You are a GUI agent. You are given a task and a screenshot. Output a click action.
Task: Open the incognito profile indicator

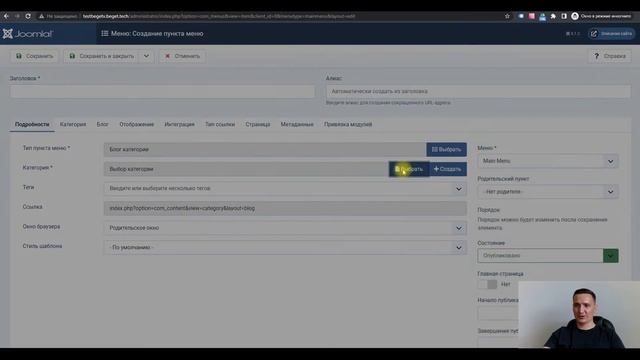601,16
